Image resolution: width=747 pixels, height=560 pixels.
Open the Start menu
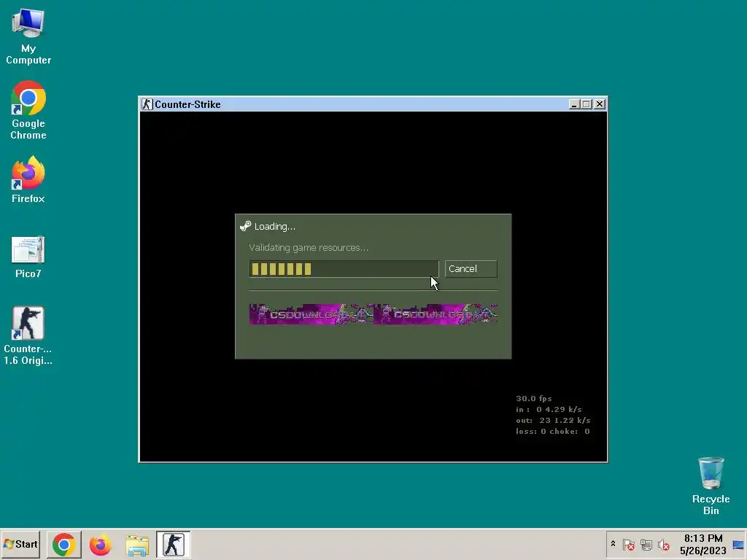click(20, 544)
